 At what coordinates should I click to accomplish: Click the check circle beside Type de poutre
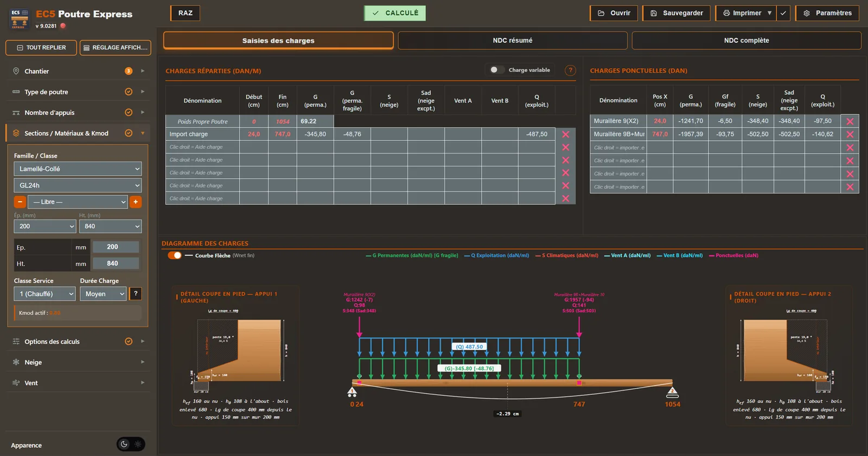pyautogui.click(x=129, y=92)
